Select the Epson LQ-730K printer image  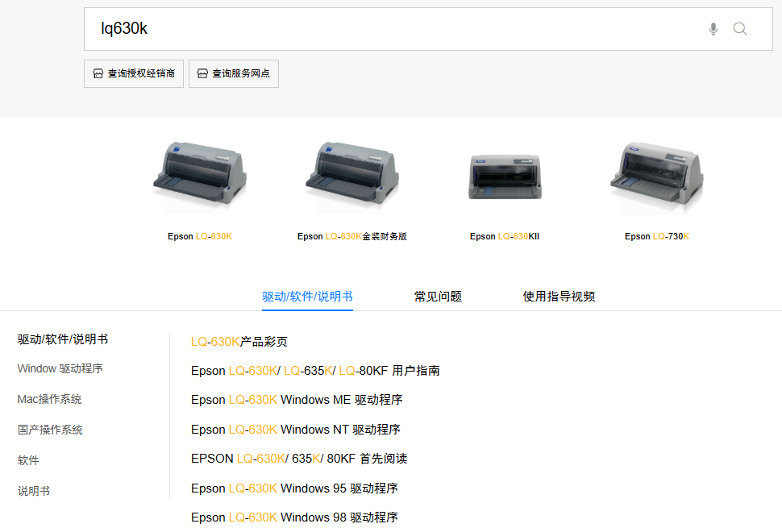pos(657,173)
